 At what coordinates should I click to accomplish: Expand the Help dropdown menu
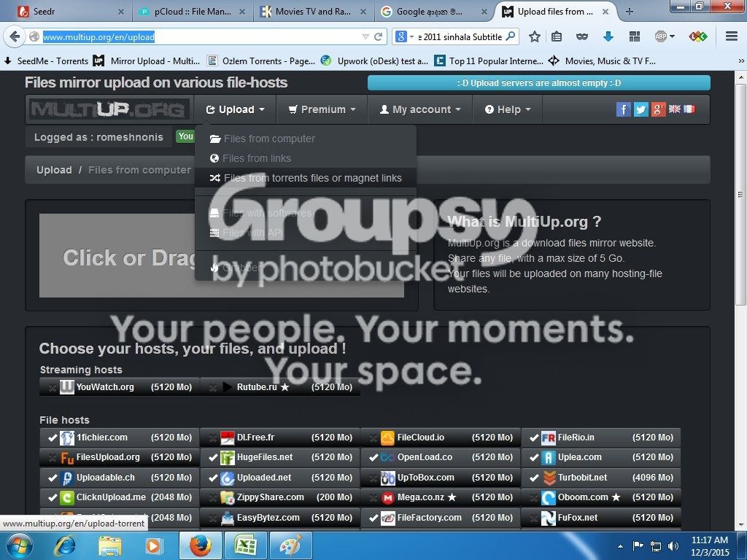pyautogui.click(x=508, y=109)
